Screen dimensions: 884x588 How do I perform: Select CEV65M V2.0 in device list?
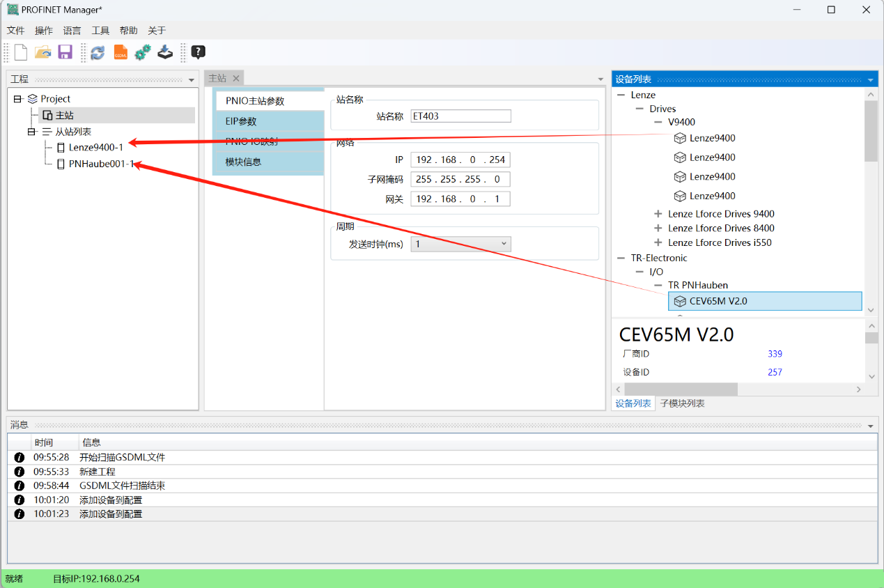pyautogui.click(x=765, y=301)
